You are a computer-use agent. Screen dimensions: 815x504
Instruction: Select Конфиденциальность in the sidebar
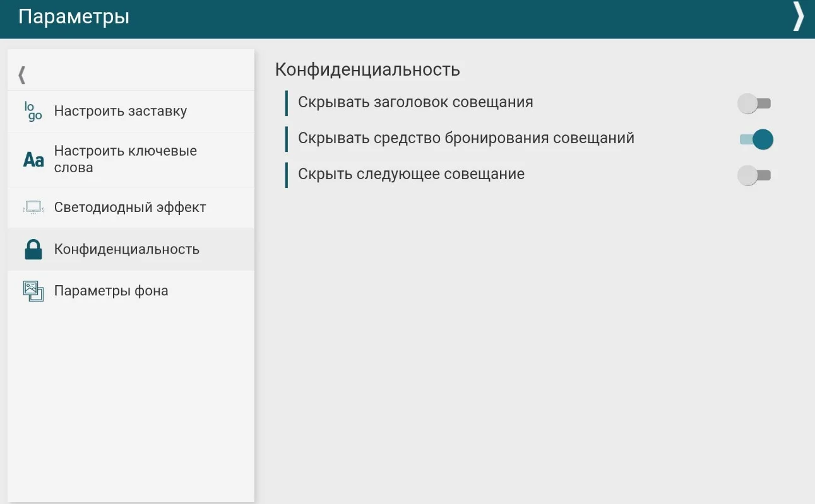(x=127, y=249)
